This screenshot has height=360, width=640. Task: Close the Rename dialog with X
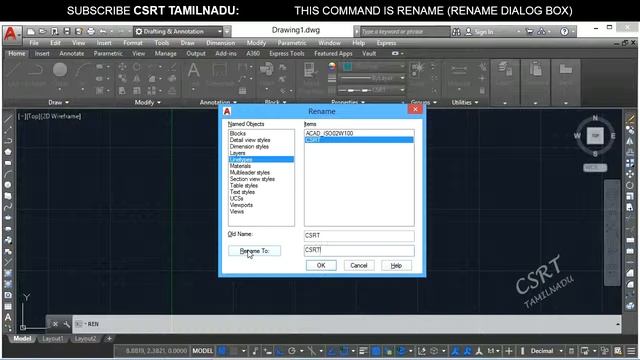[x=415, y=109]
